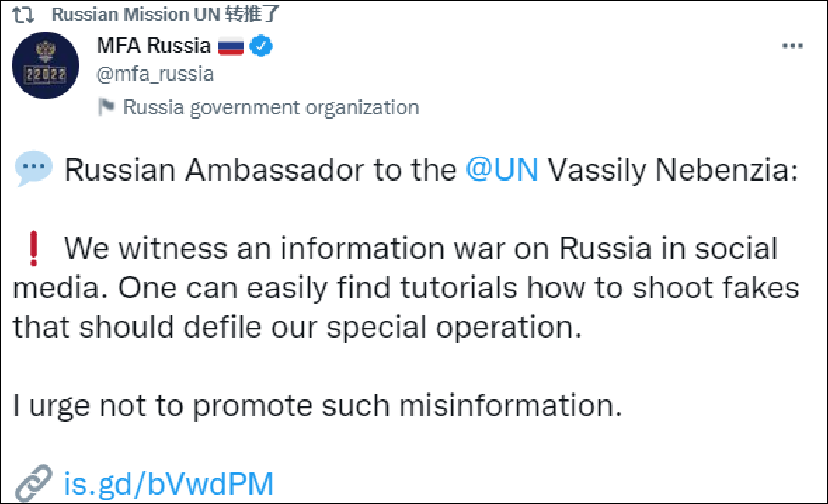
Task: Click the 'We witness an information war' line
Action: pyautogui.click(x=420, y=248)
